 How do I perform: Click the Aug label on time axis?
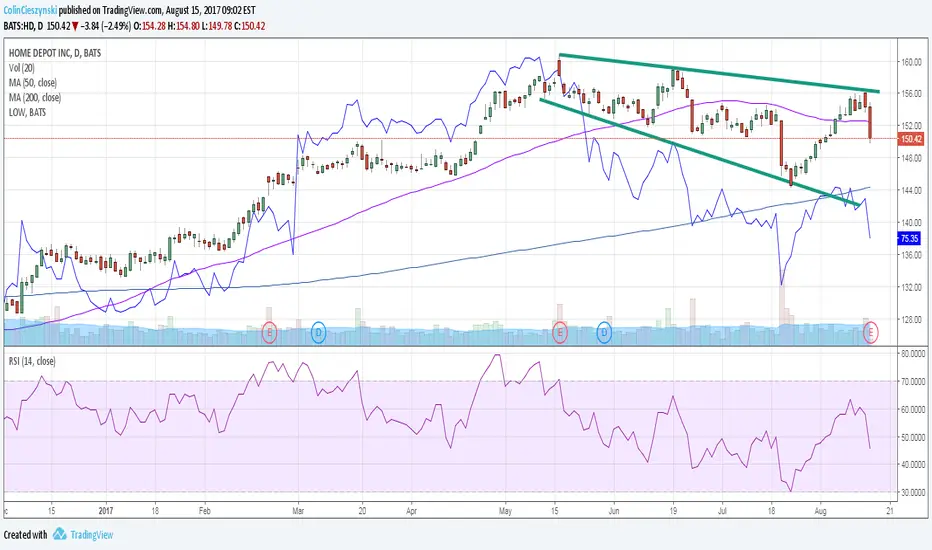821,510
